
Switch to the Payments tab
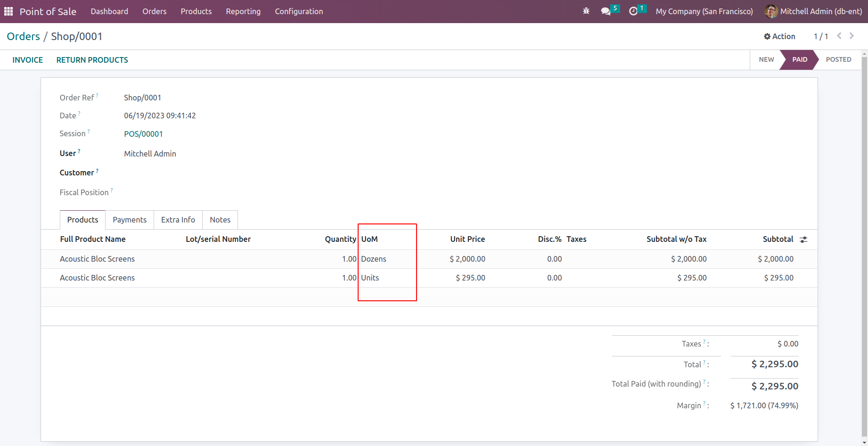pyautogui.click(x=130, y=220)
